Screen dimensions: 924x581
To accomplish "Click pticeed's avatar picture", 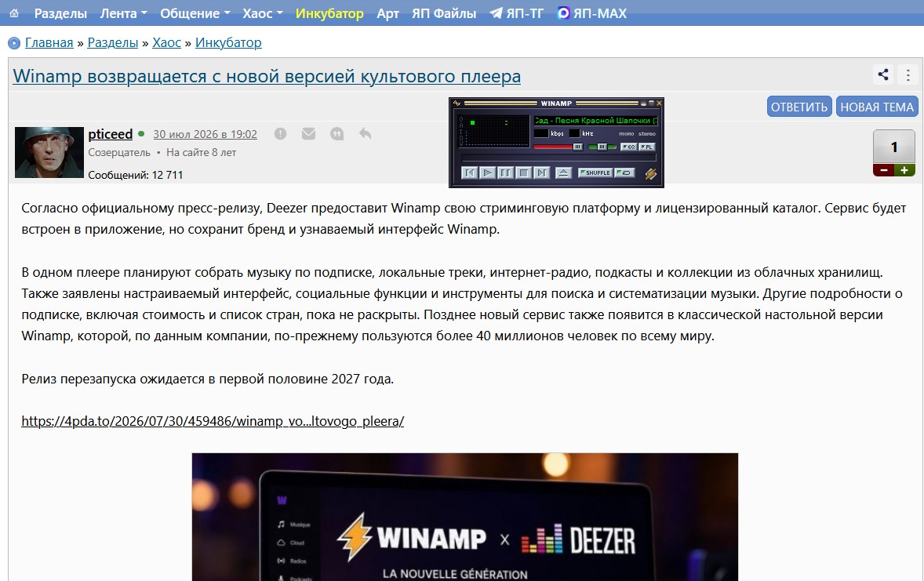I will (49, 152).
